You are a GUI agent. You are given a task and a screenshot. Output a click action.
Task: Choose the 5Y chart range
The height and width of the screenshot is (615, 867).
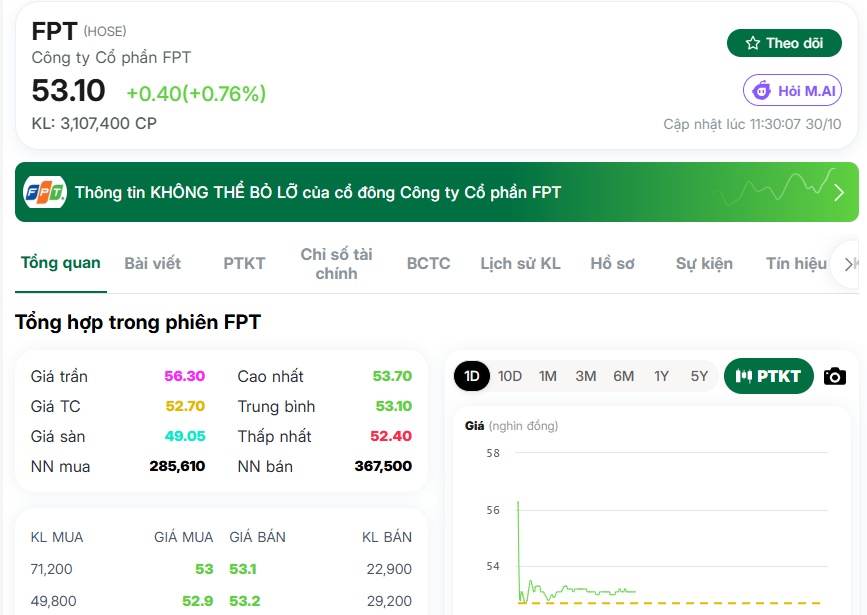[x=699, y=376]
